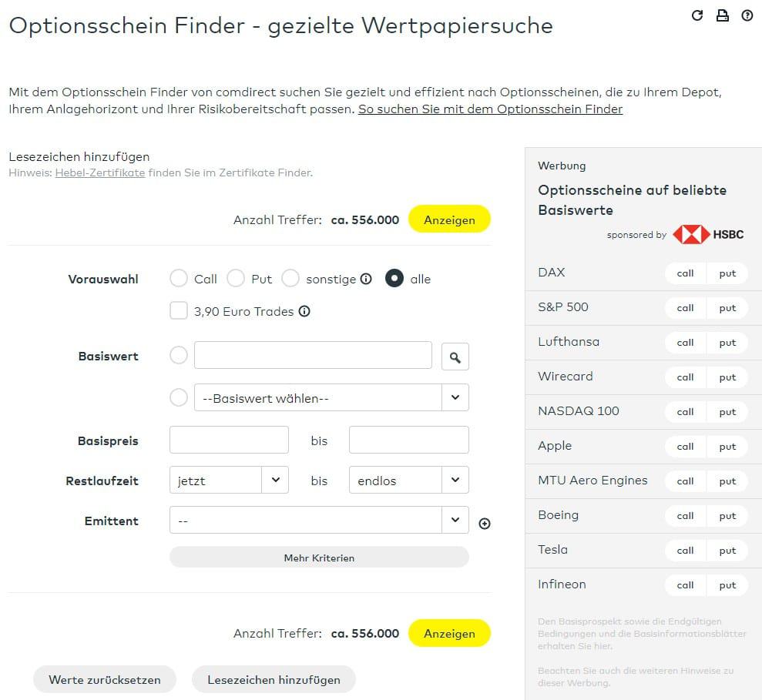Click the first Basispreis input field
This screenshot has height=700, width=762.
(229, 439)
